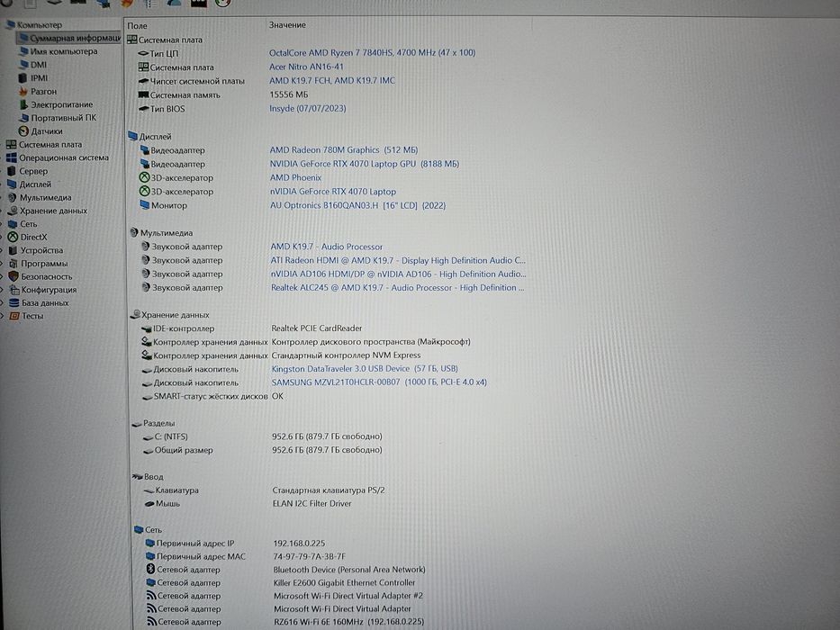Select Суммарная информация in the tree
The height and width of the screenshot is (630, 840).
(75, 38)
